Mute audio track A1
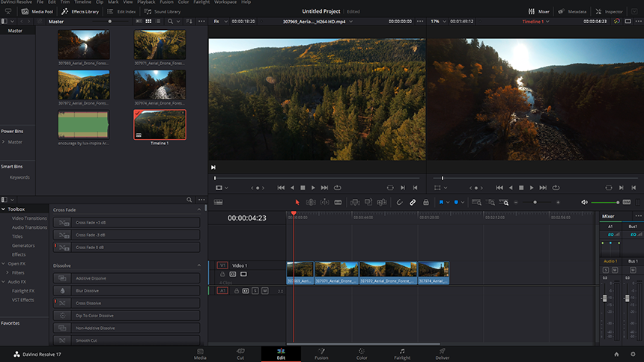The width and height of the screenshot is (644, 362). [265, 290]
